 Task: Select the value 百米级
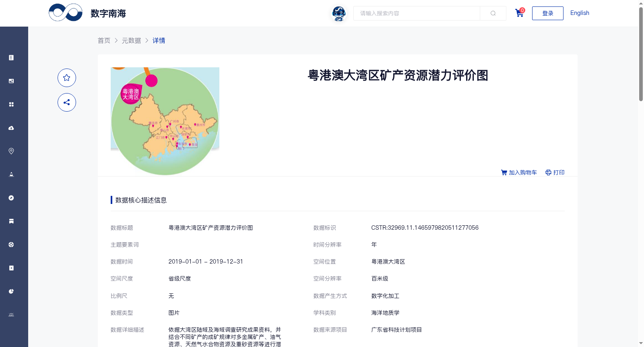pyautogui.click(x=380, y=278)
